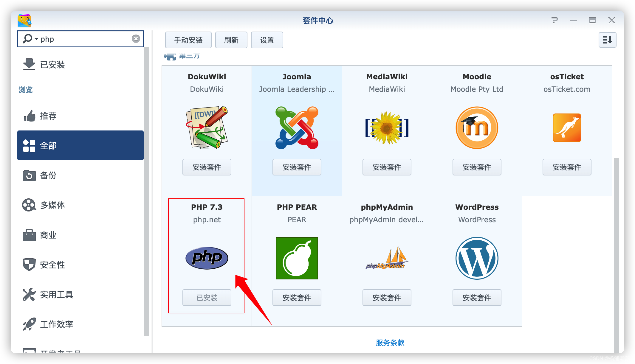The height and width of the screenshot is (364, 635).
Task: Click the DokuWiki title text
Action: 207,77
